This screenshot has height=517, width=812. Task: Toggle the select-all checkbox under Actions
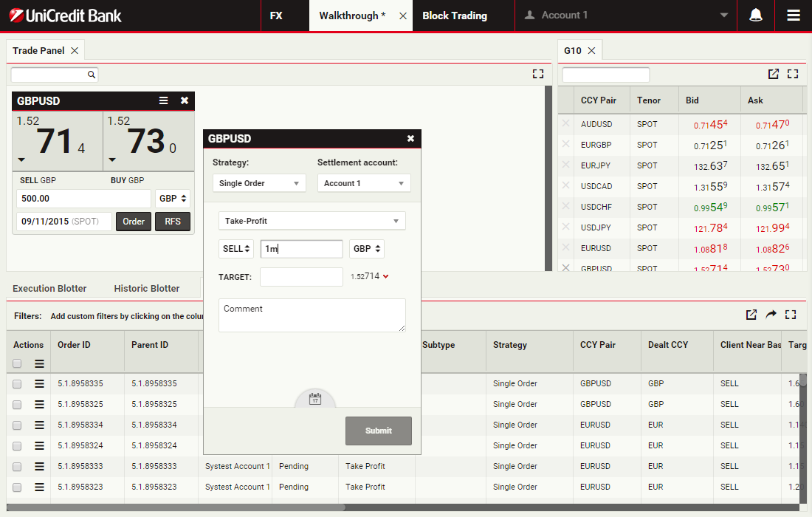[17, 363]
